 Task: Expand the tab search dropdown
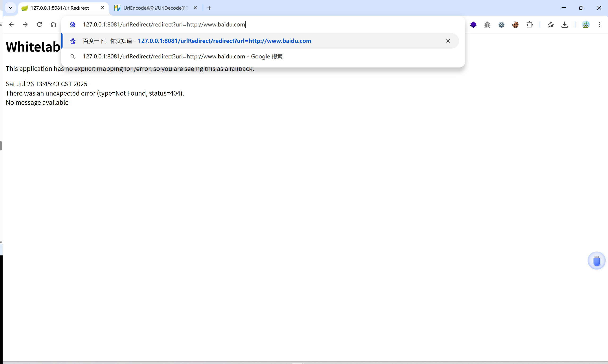[x=10, y=8]
